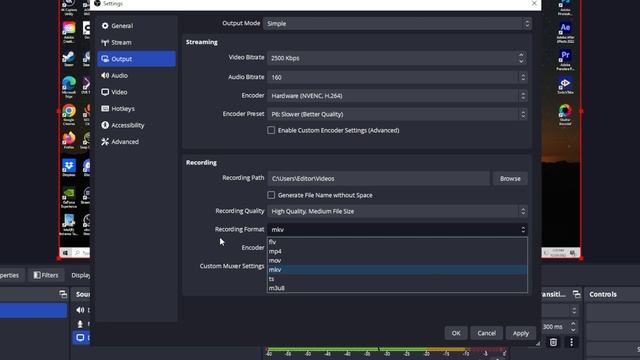Choose mov in the Recording Format list
The height and width of the screenshot is (360, 640).
point(397,260)
